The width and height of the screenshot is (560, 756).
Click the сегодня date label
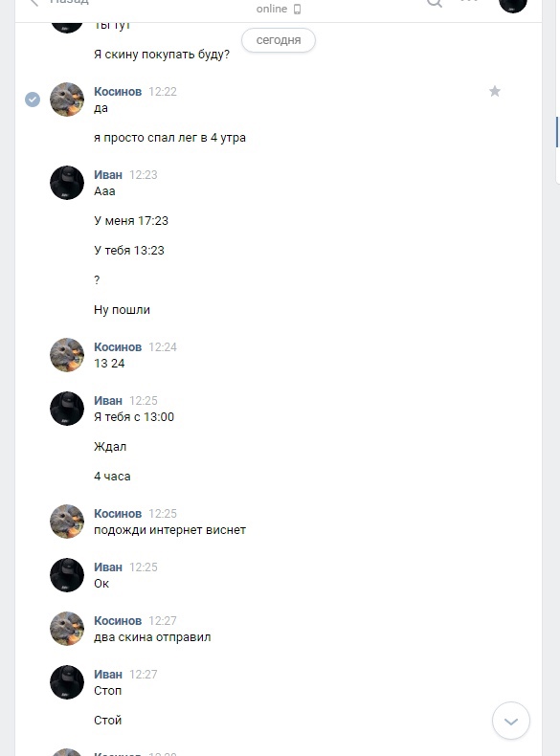[x=279, y=40]
